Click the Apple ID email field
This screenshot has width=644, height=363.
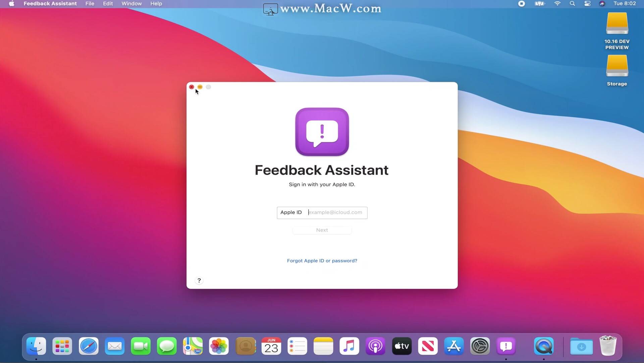pyautogui.click(x=322, y=213)
